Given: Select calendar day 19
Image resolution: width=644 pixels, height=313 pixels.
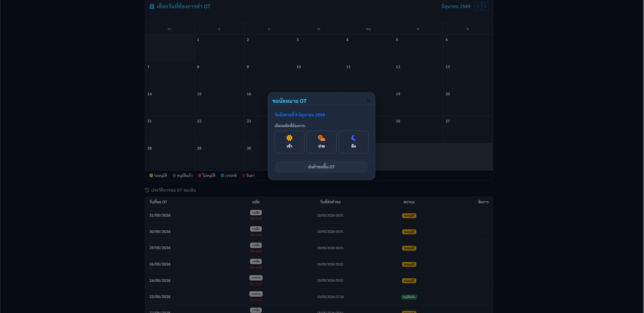Looking at the screenshot, I should [x=418, y=102].
